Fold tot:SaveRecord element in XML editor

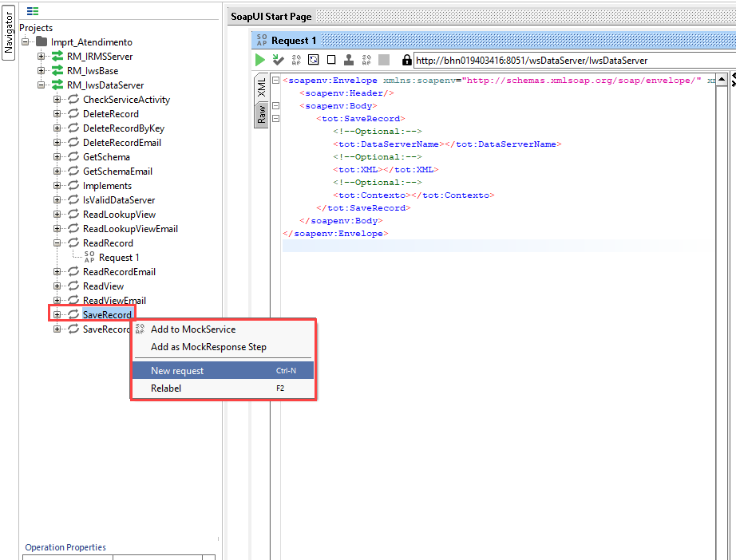[x=276, y=119]
